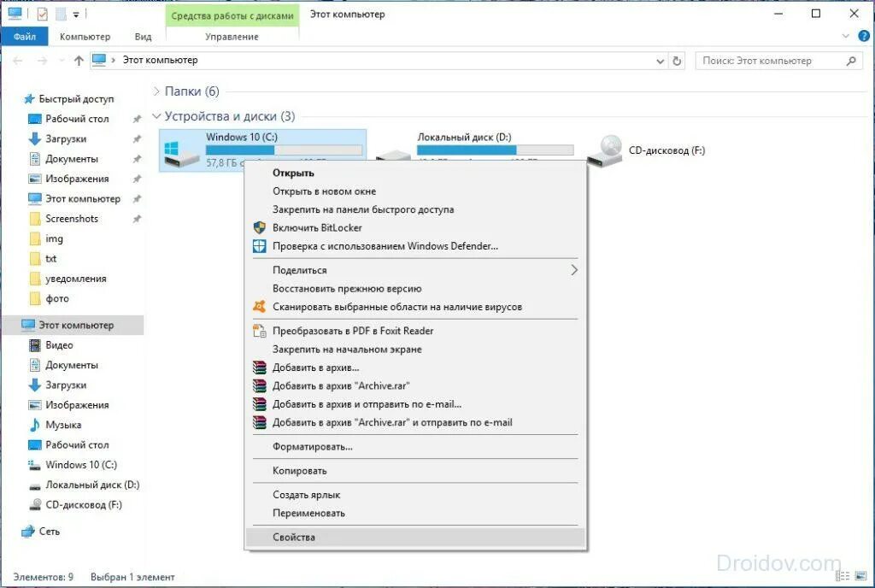
Task: Click the Загрузки arrow icon in quick access
Action: point(34,139)
